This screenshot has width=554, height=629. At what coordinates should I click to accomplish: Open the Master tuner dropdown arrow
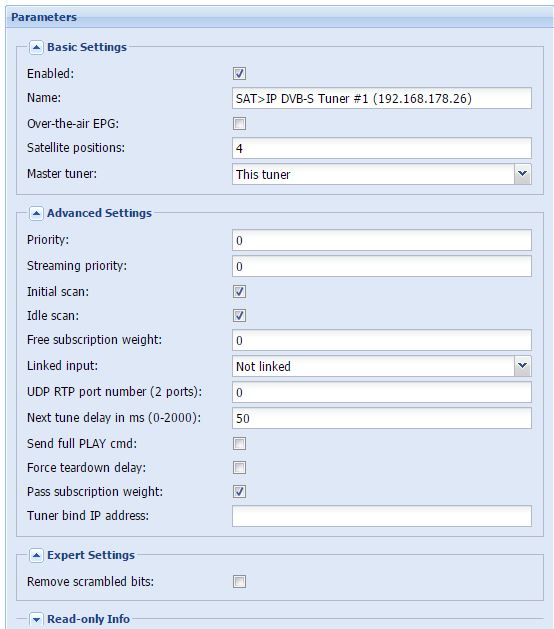coord(522,174)
